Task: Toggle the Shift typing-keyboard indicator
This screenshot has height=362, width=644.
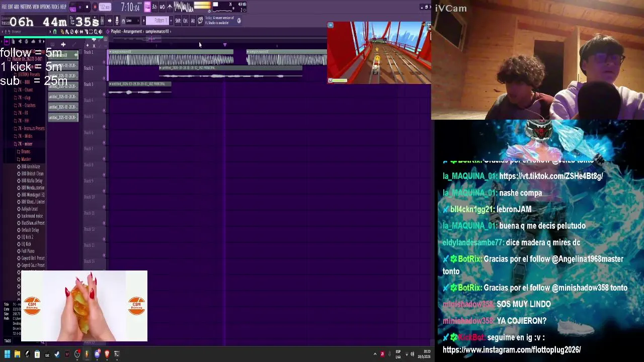Action: click(x=178, y=21)
